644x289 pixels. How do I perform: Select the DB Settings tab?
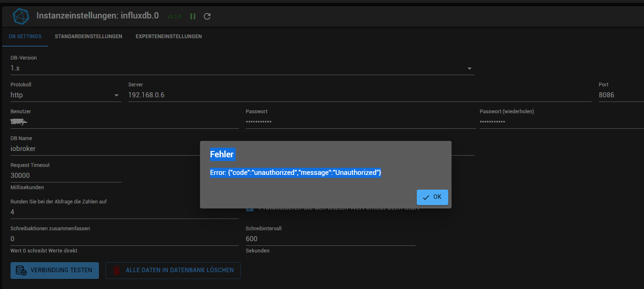pyautogui.click(x=25, y=36)
